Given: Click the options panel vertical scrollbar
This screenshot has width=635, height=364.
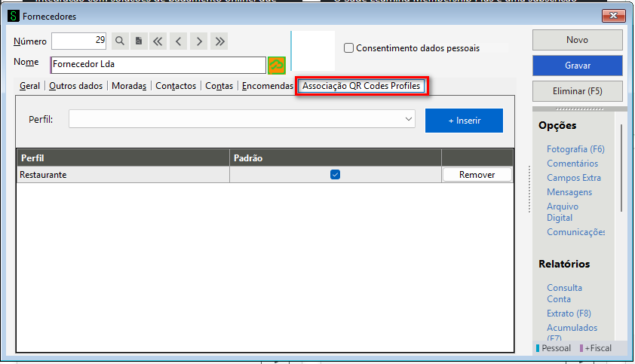Looking at the screenshot, I should (621, 166).
